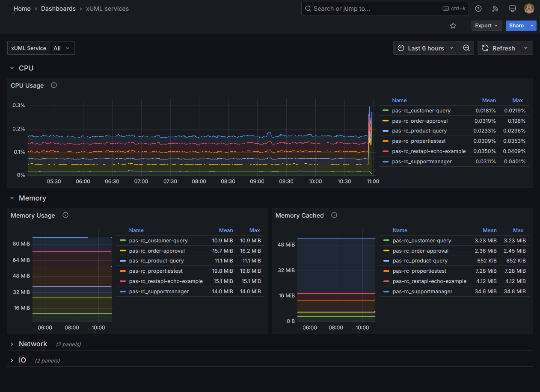This screenshot has width=540, height=392.
Task: Toggle kiosk mode monitor icon
Action: 512,9
